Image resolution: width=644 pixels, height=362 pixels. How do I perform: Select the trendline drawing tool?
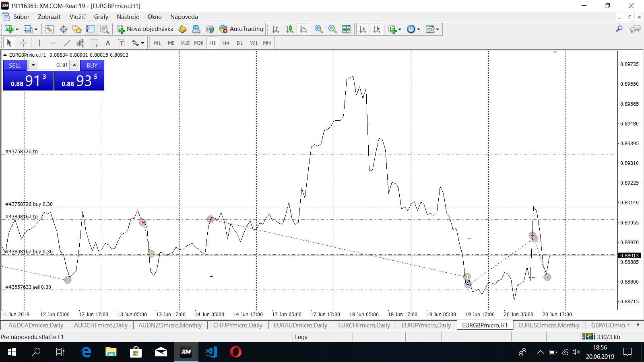point(67,43)
